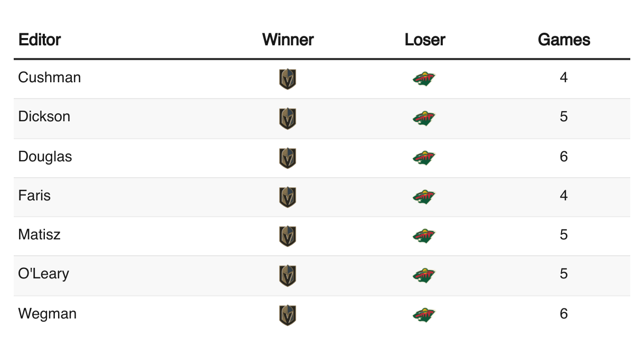Viewport: 644px width, 348px height.
Task: Click the Loser column header
Action: 425,40
